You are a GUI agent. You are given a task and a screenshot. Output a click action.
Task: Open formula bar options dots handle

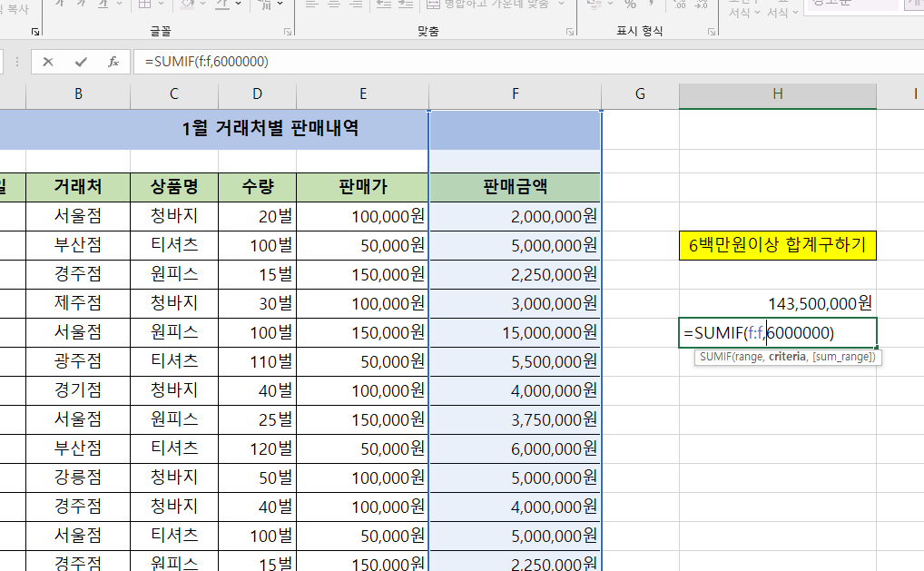click(x=17, y=62)
